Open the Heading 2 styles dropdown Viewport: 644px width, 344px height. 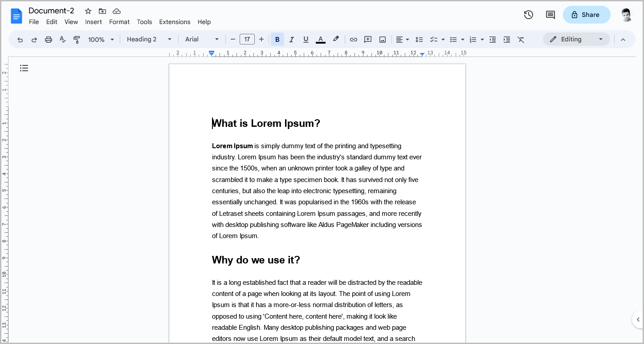[149, 39]
